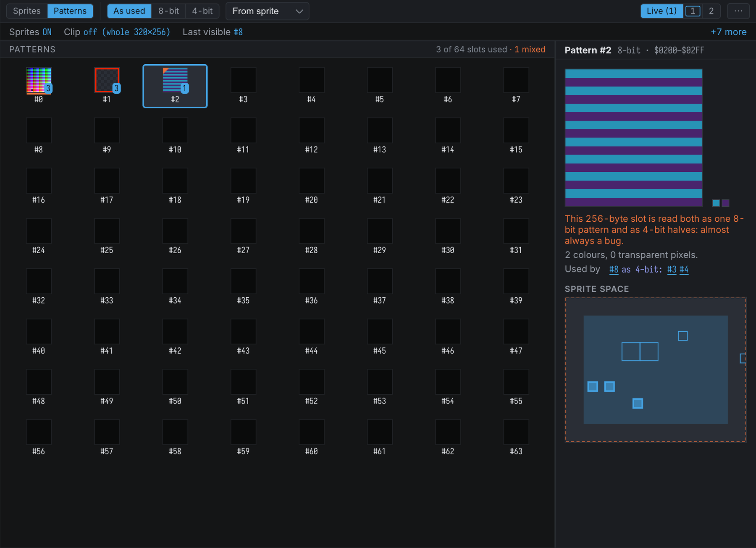Switch pattern view to 4-bit
The image size is (756, 548).
202,11
